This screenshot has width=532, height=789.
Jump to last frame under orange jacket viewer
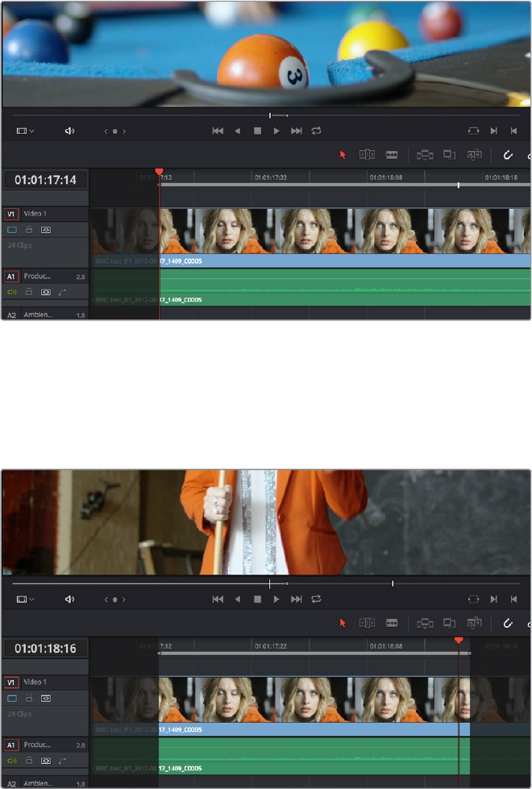297,599
